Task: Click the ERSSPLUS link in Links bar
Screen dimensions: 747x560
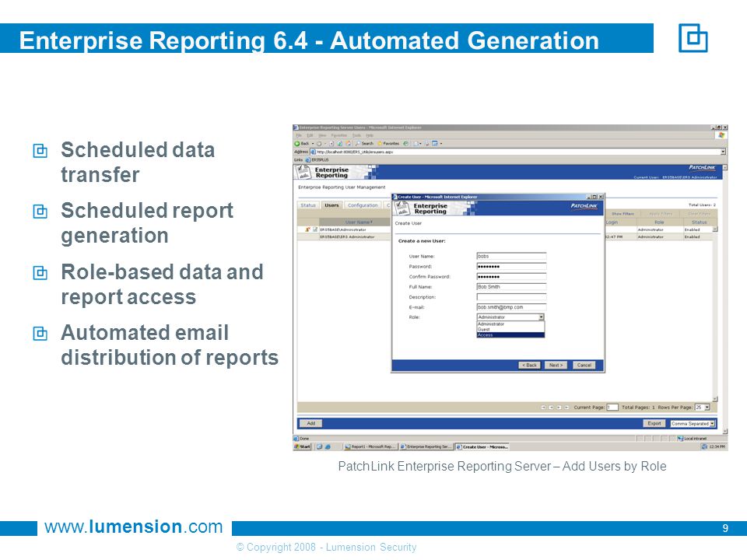Action: 317,160
